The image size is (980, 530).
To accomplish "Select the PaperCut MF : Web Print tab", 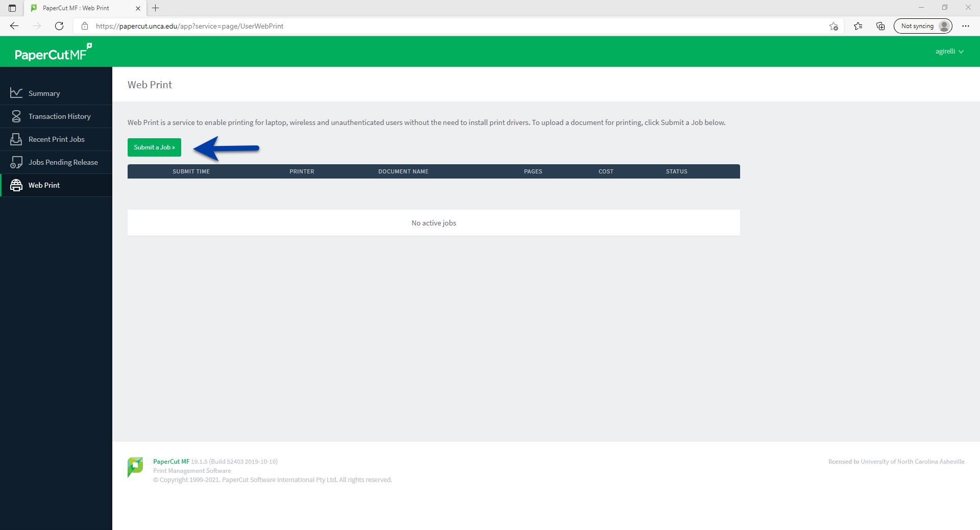I will coord(77,8).
